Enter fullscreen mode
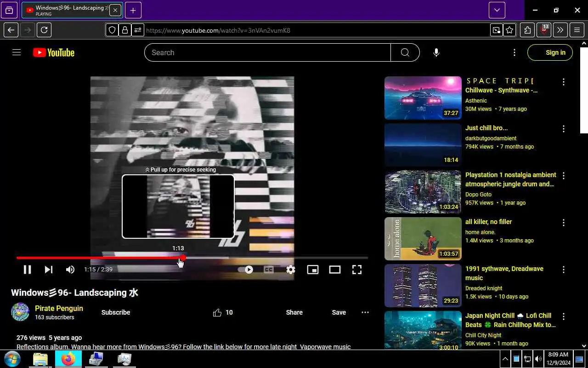 point(357,270)
